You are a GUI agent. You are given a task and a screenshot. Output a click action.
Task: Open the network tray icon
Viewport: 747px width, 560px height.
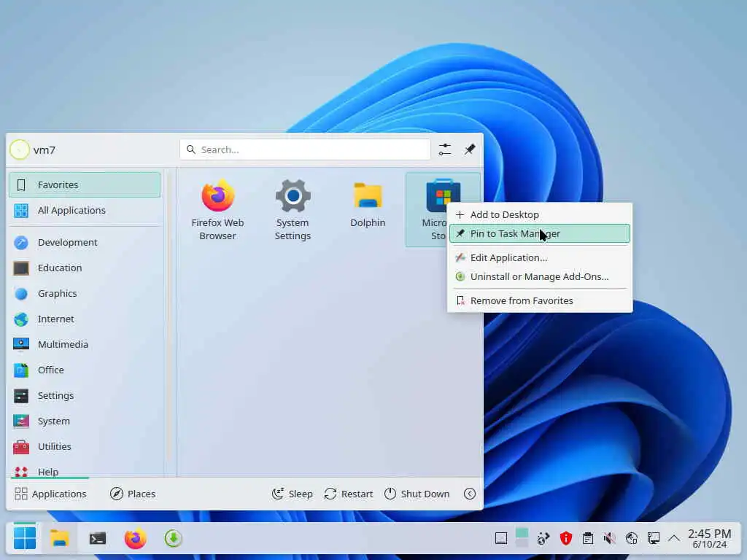(632, 539)
